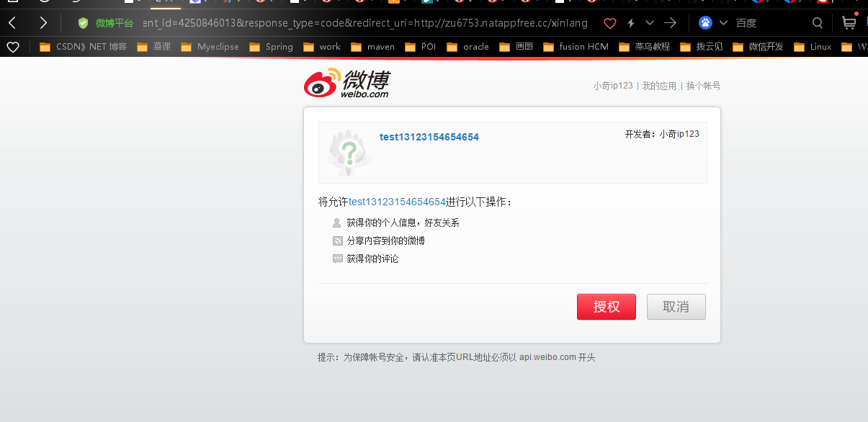The width and height of the screenshot is (868, 422).
Task: Go forward with the browser forward arrow
Action: coord(43,23)
